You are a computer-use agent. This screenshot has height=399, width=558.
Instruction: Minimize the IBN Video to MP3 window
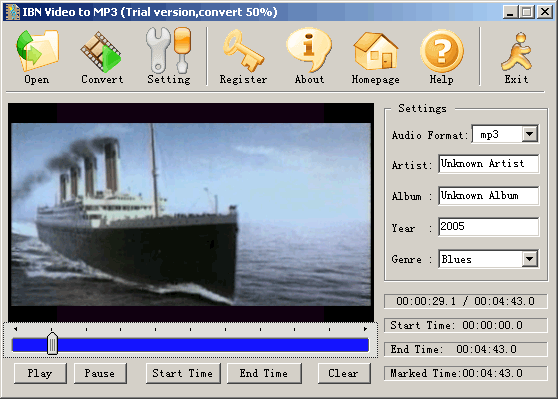[510, 12]
